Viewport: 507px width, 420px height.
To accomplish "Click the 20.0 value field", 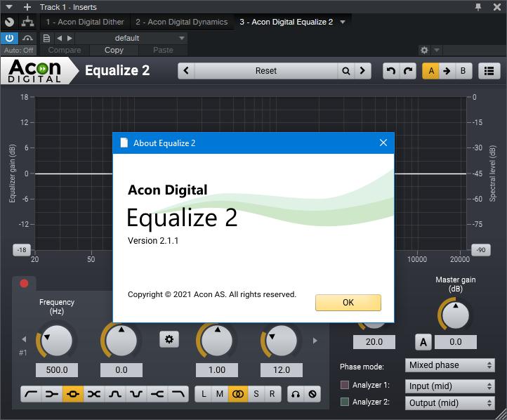I will coord(374,342).
